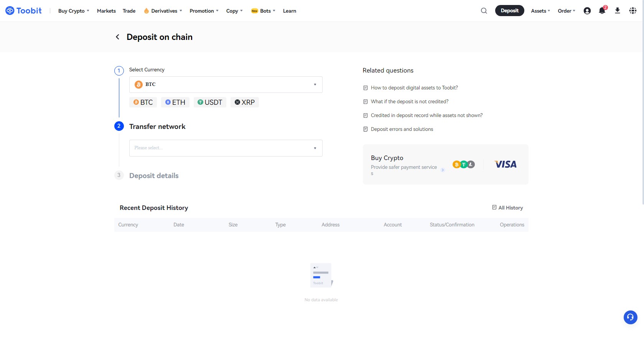Open the Buy Crypto card
This screenshot has height=340, width=644.
pyautogui.click(x=445, y=164)
